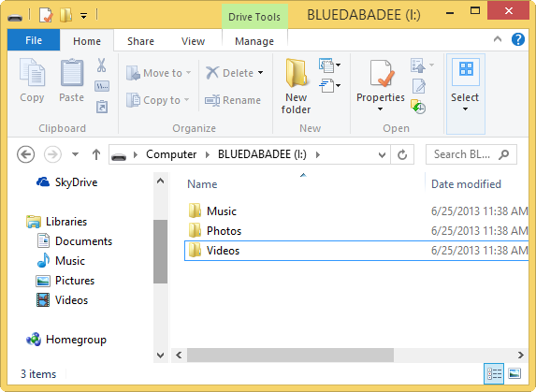
Task: Select the Videos folder in file list
Action: (x=356, y=251)
